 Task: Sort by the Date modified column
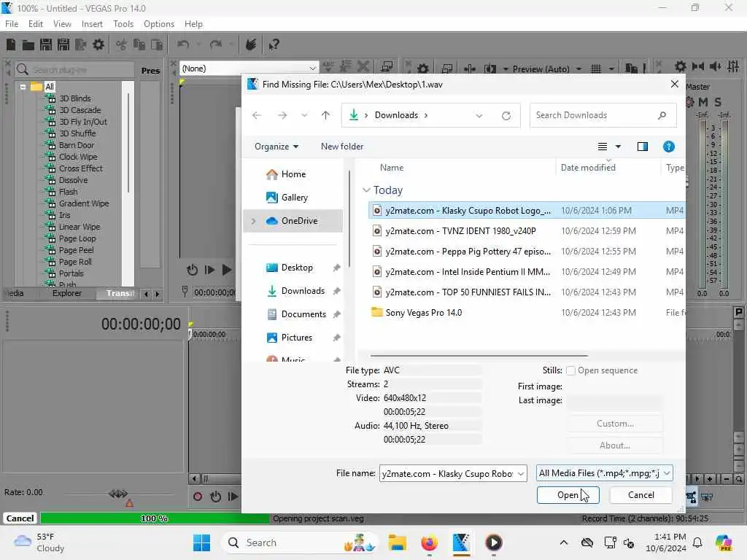pos(588,168)
